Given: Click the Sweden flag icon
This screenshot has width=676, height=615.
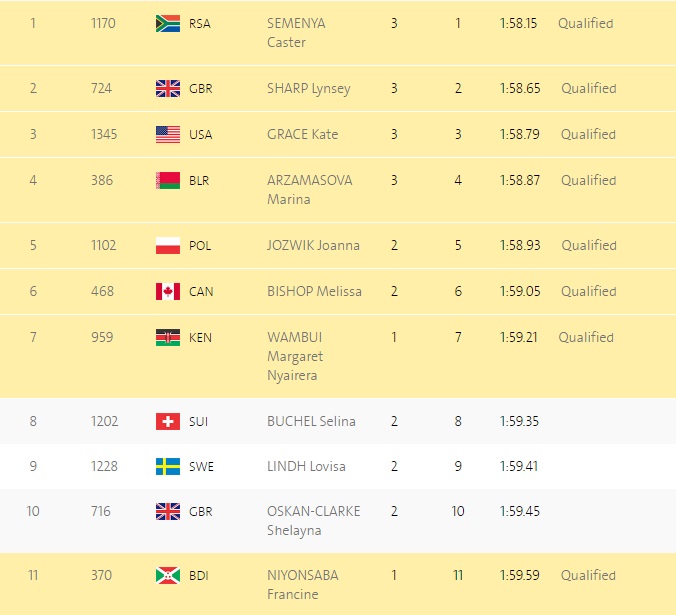Looking at the screenshot, I should click(168, 467).
